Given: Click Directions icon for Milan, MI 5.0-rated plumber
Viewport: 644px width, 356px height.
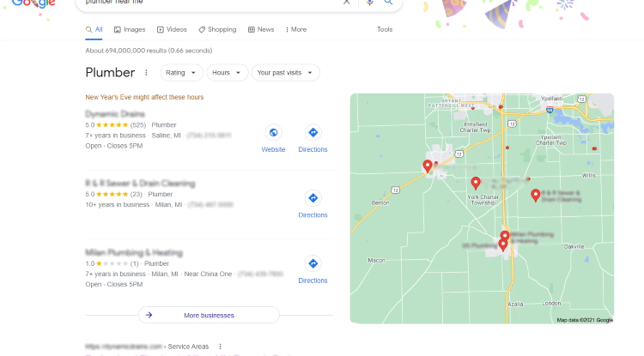Looking at the screenshot, I should tap(313, 198).
